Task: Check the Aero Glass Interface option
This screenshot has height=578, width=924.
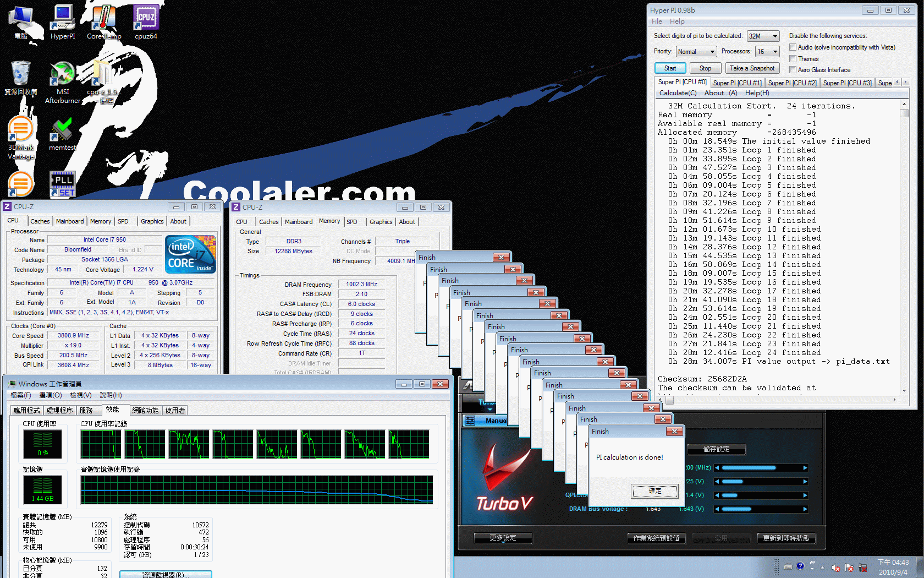Action: coord(793,70)
